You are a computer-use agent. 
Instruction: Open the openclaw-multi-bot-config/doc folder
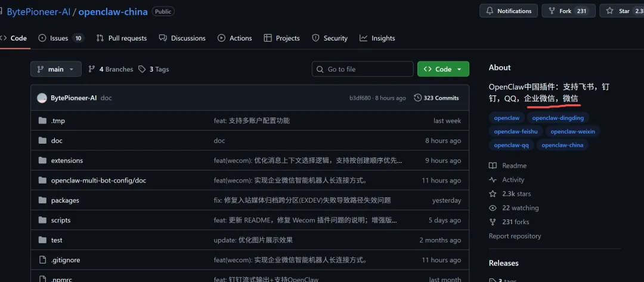(98, 180)
